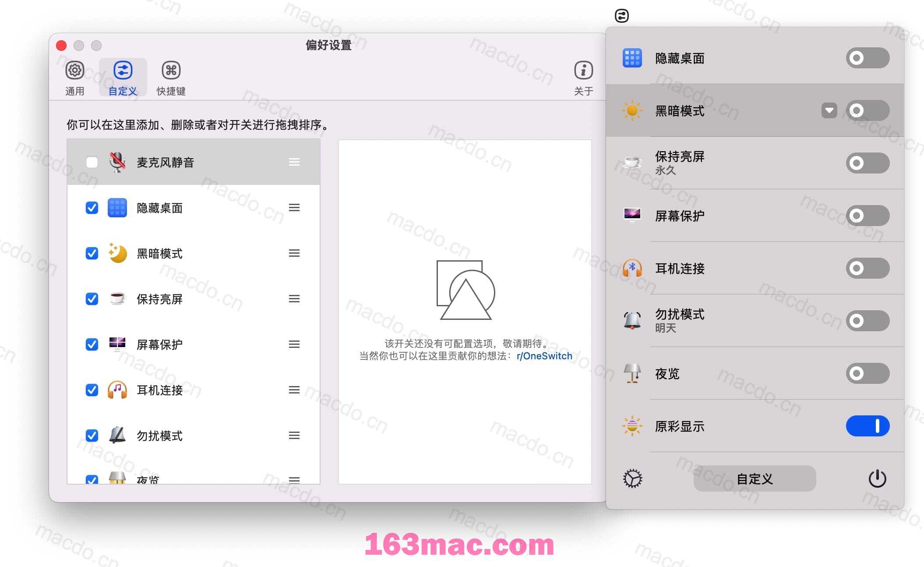Open settings gear in the popup footer
The image size is (924, 567).
632,478
